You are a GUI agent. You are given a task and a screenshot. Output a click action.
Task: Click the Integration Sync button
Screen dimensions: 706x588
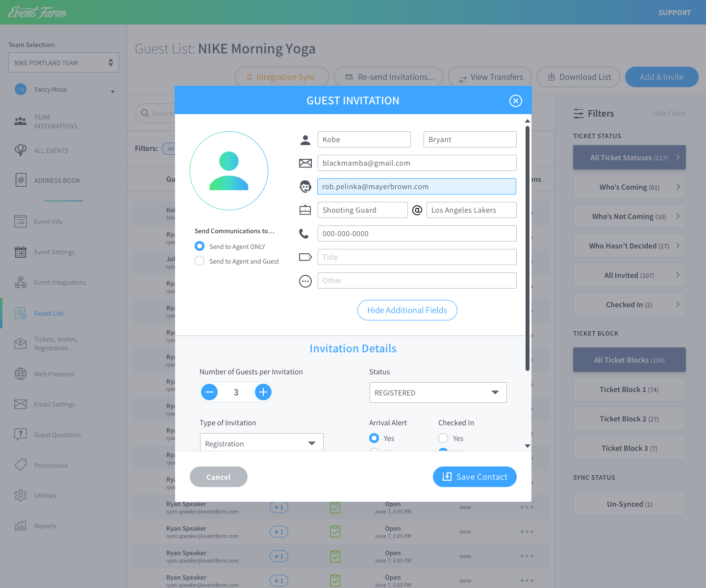282,77
